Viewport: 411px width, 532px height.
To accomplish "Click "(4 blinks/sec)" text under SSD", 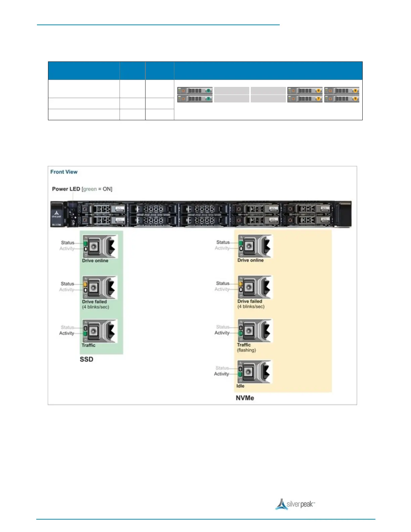I will click(x=96, y=307).
